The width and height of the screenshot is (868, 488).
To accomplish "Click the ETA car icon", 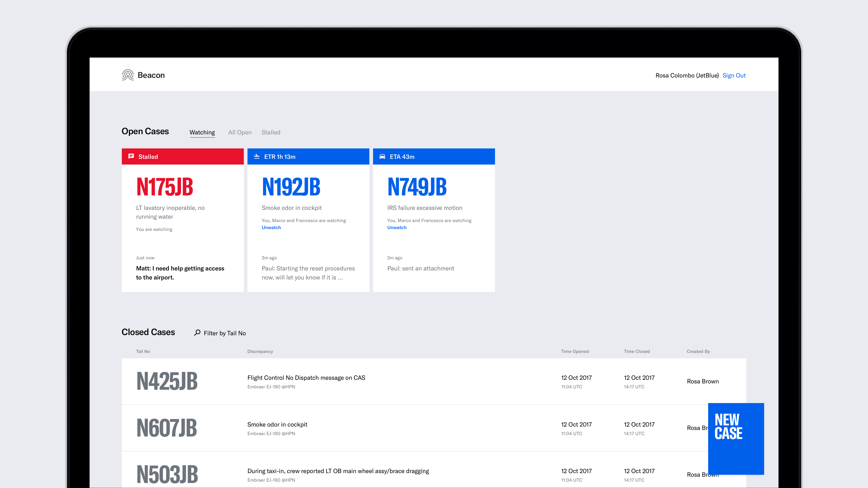I will coord(382,156).
